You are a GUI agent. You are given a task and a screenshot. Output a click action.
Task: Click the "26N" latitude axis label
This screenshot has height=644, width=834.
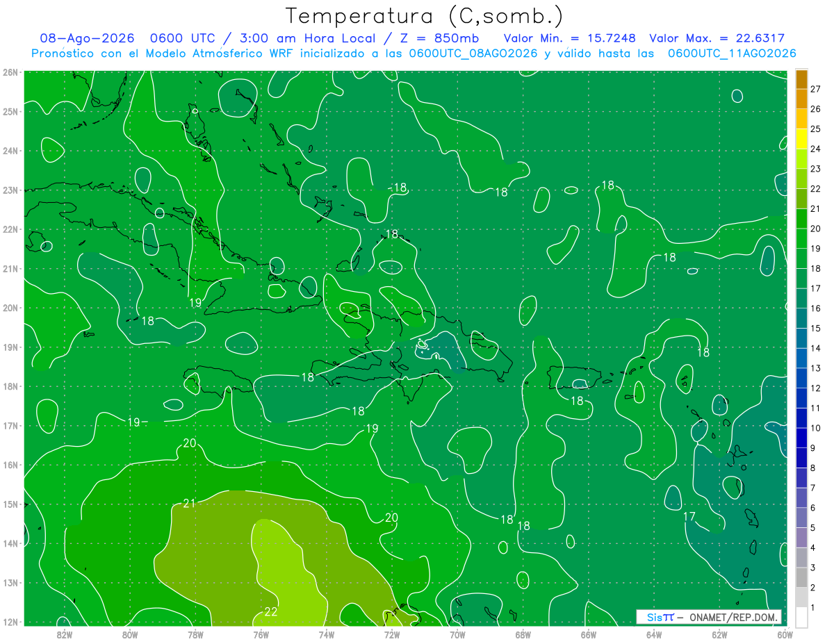point(10,72)
